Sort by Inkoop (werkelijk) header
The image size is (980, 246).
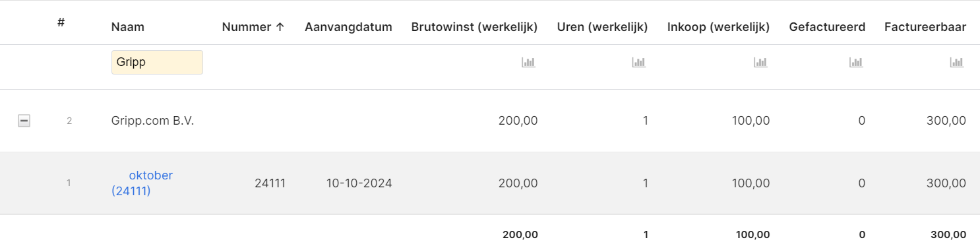[718, 27]
